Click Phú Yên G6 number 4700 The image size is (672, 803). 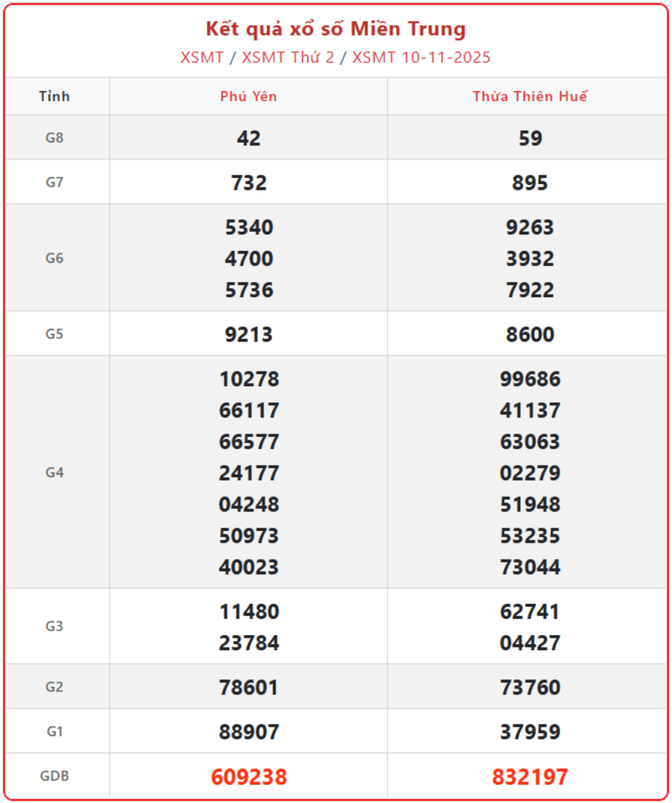pos(249,259)
